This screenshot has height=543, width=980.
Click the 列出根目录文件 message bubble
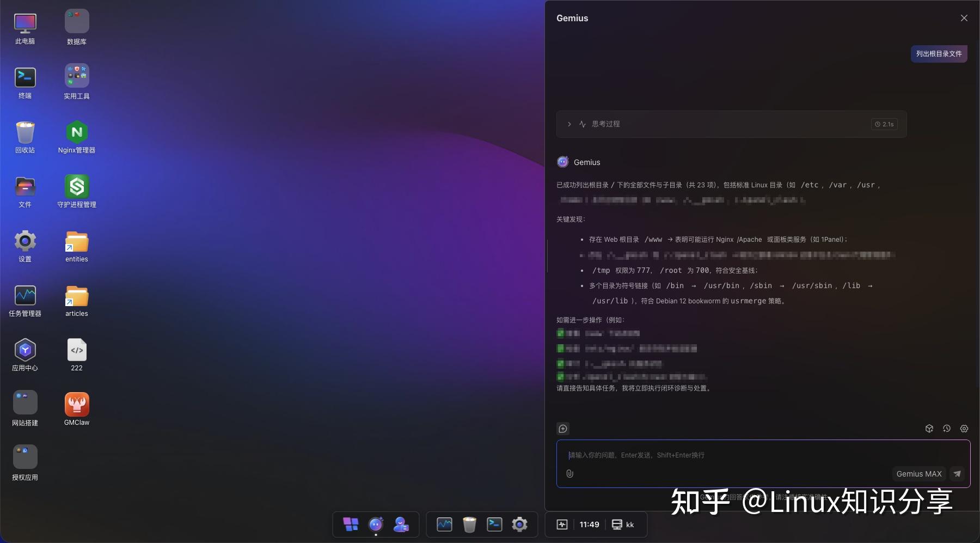click(939, 54)
